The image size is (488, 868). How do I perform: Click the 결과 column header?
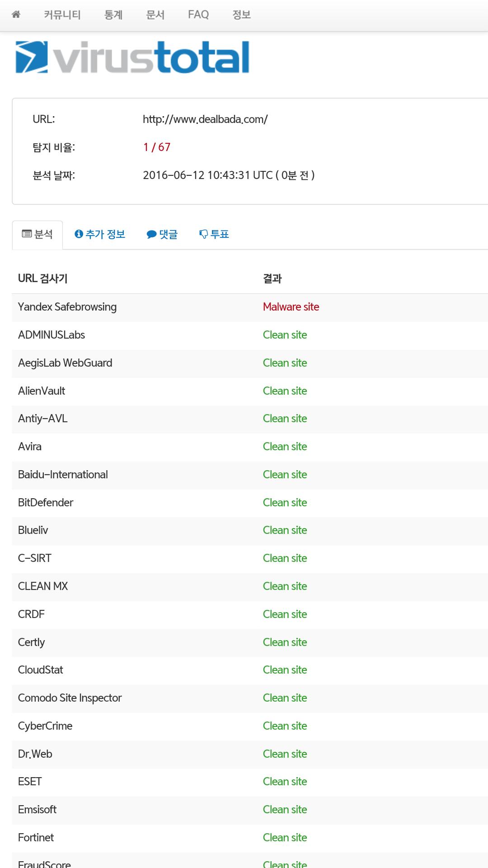(x=272, y=278)
